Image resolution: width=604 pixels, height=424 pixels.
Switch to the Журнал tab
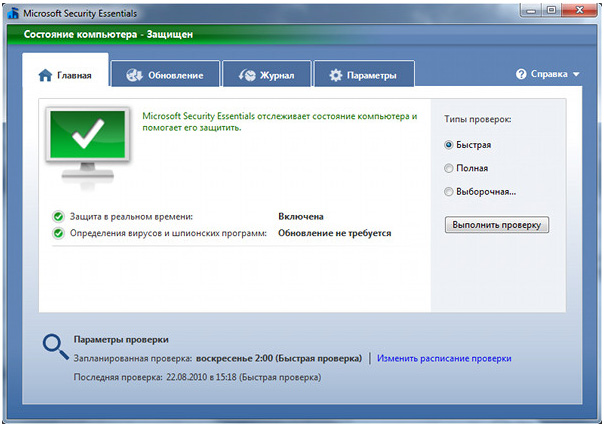point(267,74)
